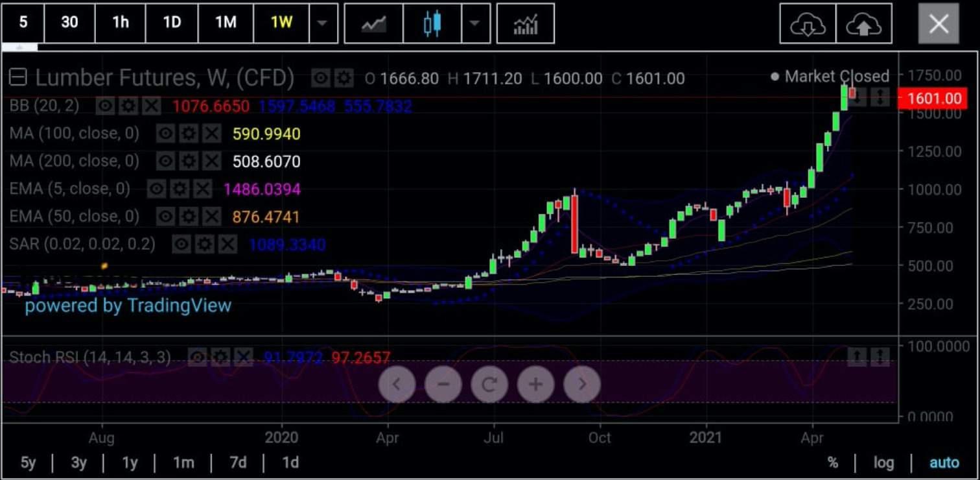980x480 pixels.
Task: Hide the Stoch RSI indicator
Action: click(x=198, y=357)
